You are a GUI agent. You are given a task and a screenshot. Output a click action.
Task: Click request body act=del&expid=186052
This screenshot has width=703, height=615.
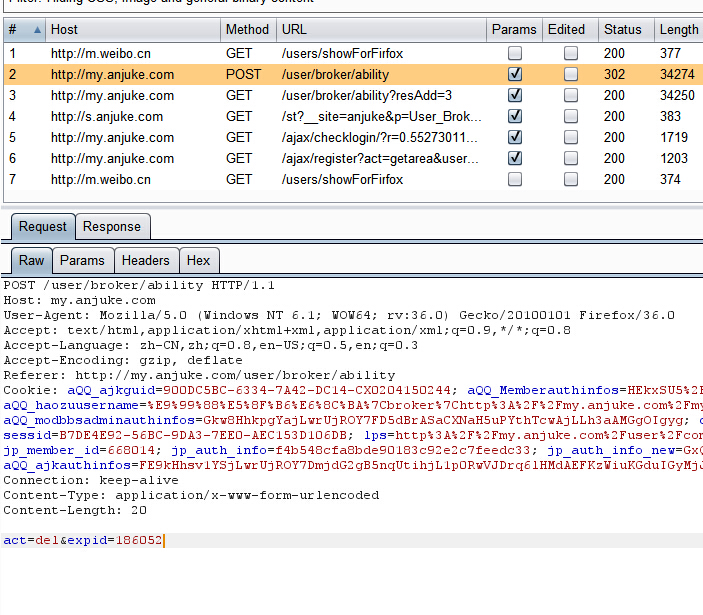pyautogui.click(x=82, y=540)
